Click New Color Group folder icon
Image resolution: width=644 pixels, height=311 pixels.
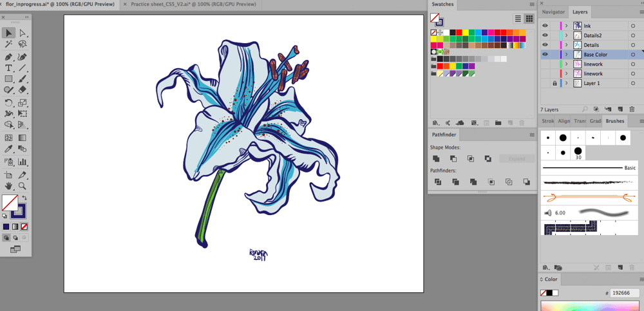[498, 122]
